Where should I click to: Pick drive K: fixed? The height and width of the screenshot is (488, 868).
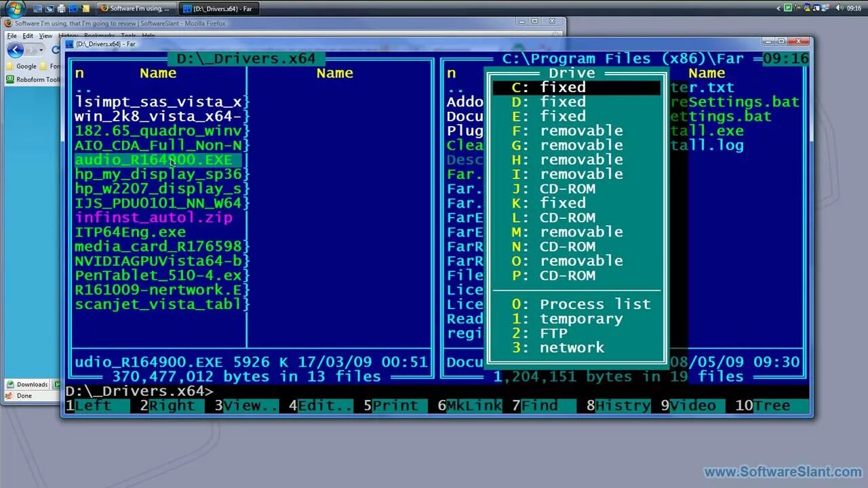(x=576, y=203)
